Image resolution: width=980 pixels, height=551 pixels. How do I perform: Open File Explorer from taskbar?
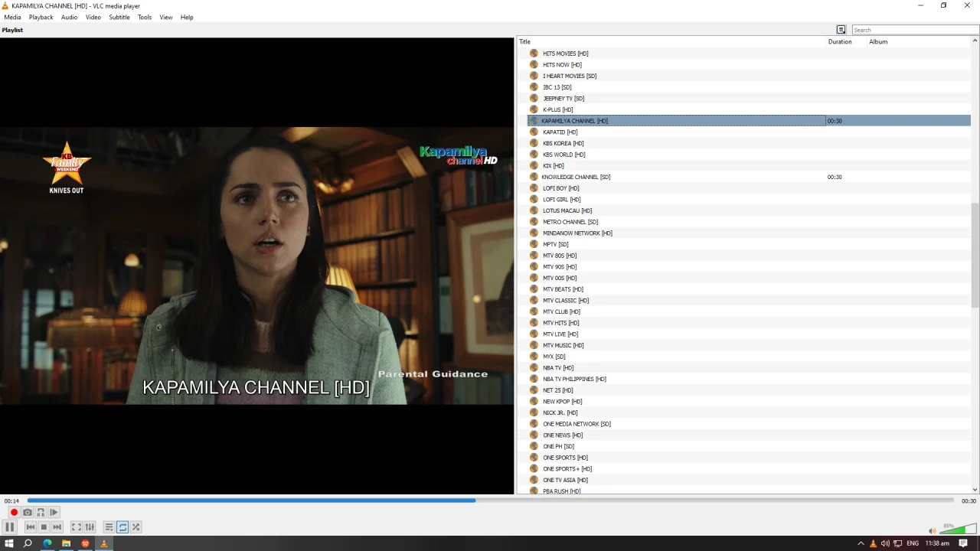tap(67, 543)
